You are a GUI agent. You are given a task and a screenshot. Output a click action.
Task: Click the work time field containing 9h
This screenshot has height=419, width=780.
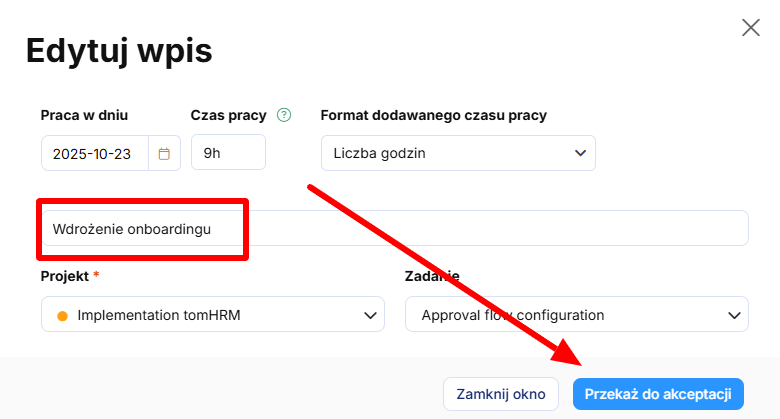click(x=227, y=153)
